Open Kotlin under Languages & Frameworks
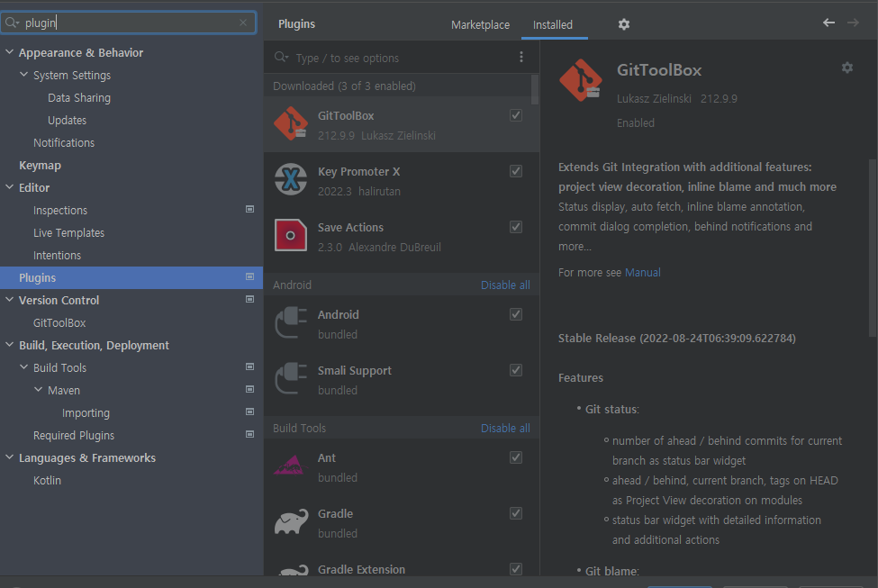This screenshot has height=588, width=878. click(47, 481)
